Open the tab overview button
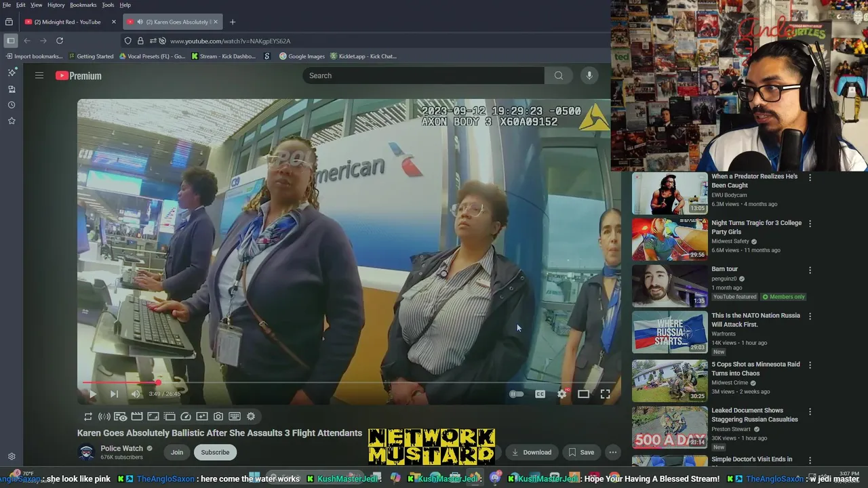Viewport: 868px width, 488px height. coord(9,22)
